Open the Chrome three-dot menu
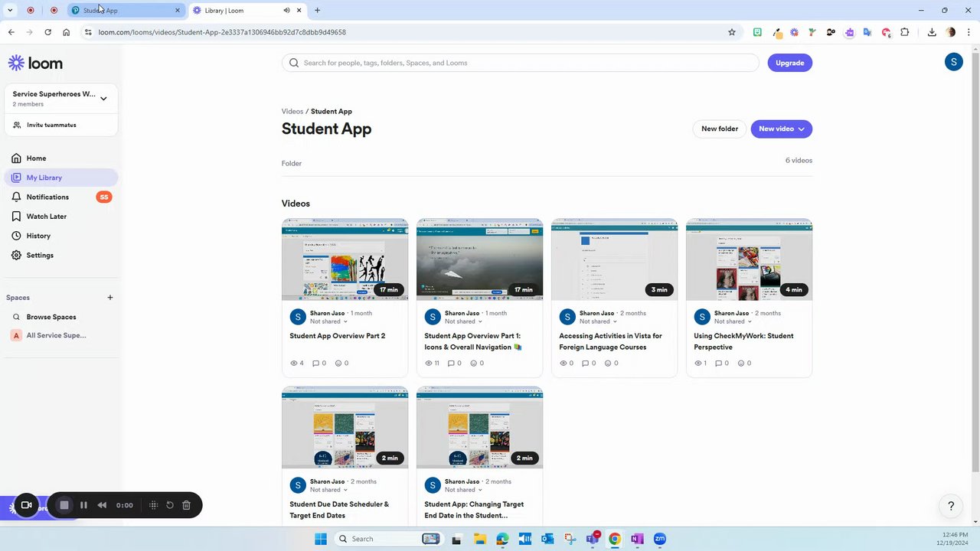Screen dimensions: 980x551 pyautogui.click(x=969, y=32)
